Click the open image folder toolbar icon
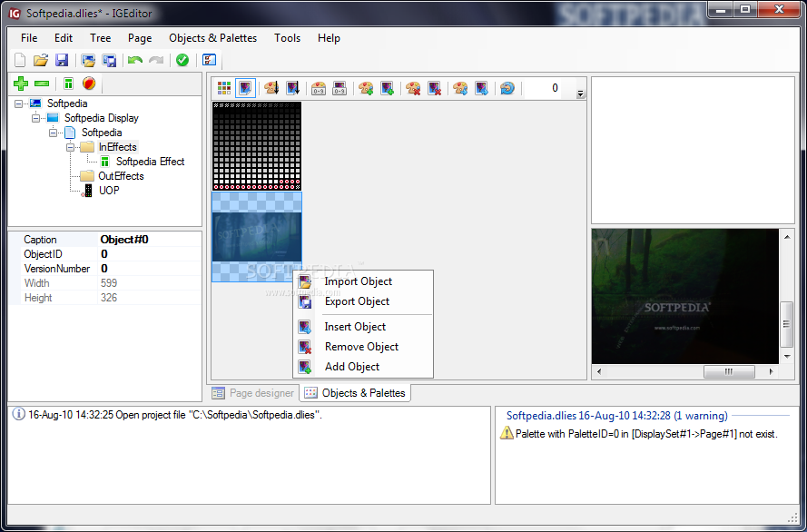The height and width of the screenshot is (532, 807). tap(89, 60)
